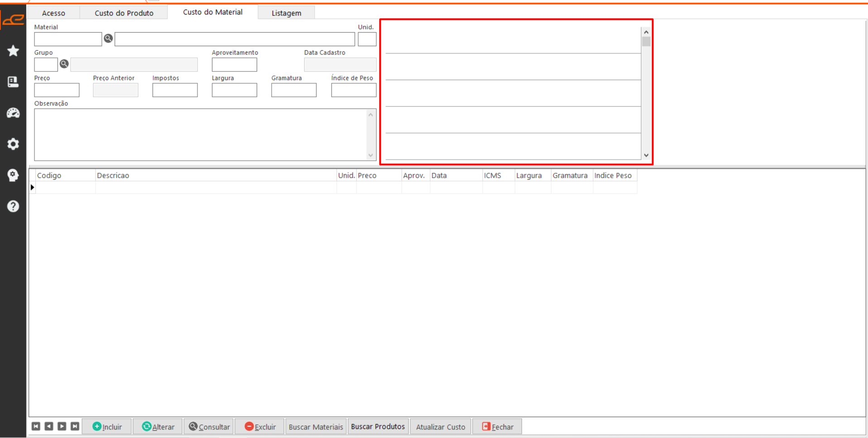Click the dashboard gauge sidebar icon
This screenshot has height=438, width=868.
point(13,113)
